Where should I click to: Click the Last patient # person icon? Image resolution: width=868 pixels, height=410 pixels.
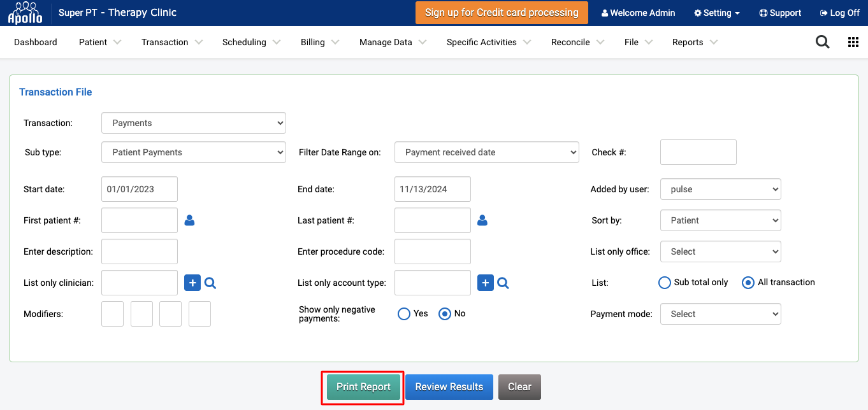click(x=482, y=220)
